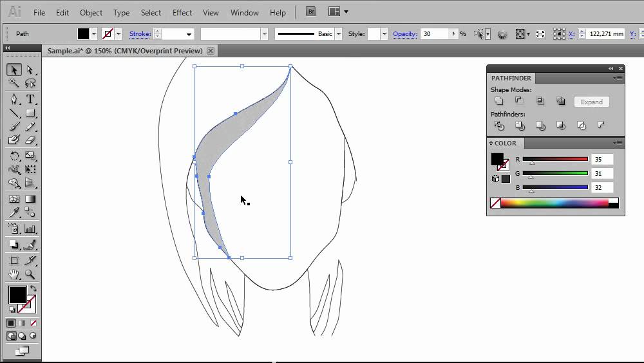
Task: Open stroke weight dropdown
Action: (x=189, y=34)
